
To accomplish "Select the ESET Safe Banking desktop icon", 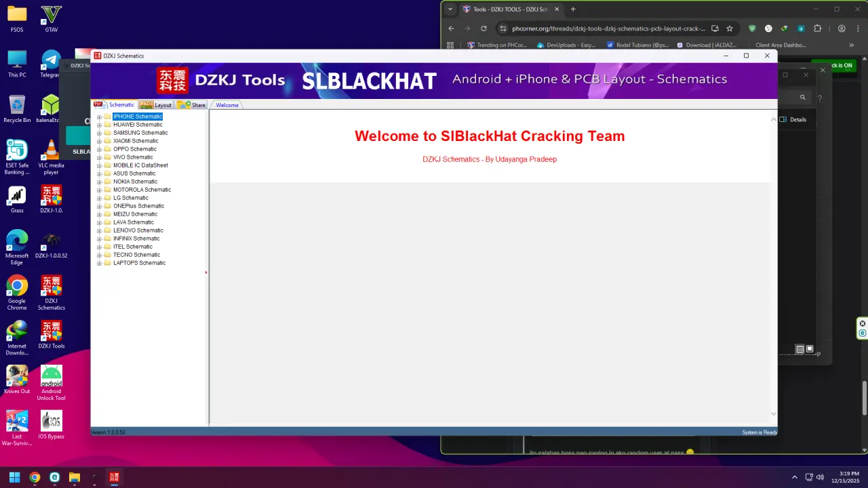I will 17,158.
